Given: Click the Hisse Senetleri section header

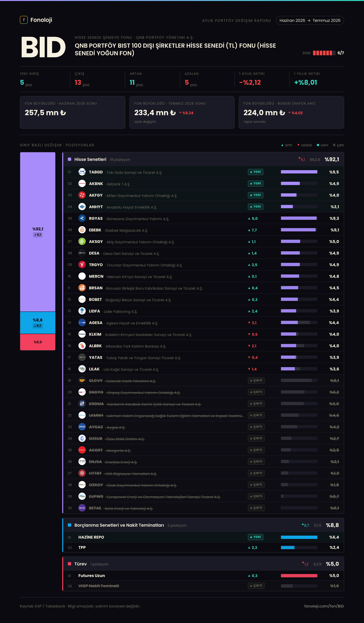Looking at the screenshot, I should 203,159.
